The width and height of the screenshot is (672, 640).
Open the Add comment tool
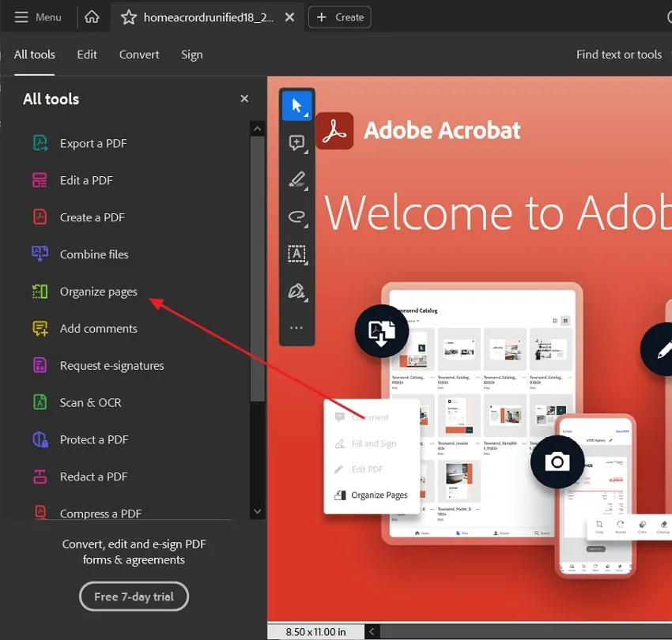click(296, 142)
